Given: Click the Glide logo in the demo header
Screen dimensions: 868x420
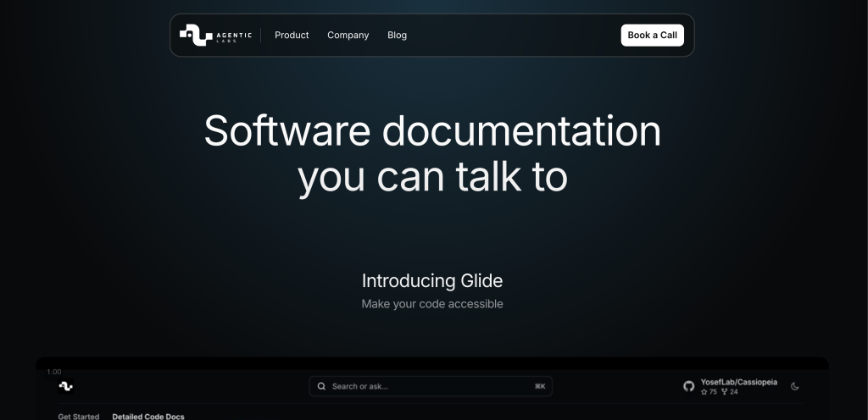Looking at the screenshot, I should point(65,386).
